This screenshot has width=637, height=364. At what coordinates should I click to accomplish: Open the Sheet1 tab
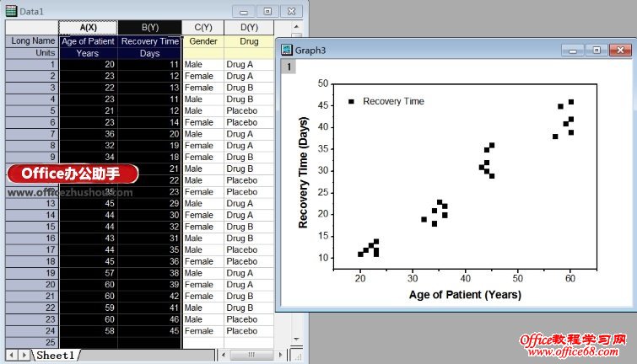[56, 355]
